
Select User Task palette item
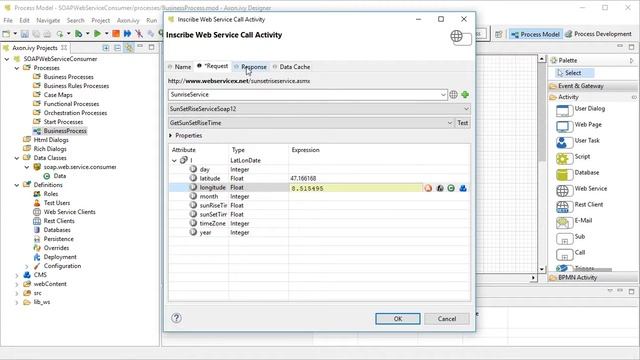point(578,141)
